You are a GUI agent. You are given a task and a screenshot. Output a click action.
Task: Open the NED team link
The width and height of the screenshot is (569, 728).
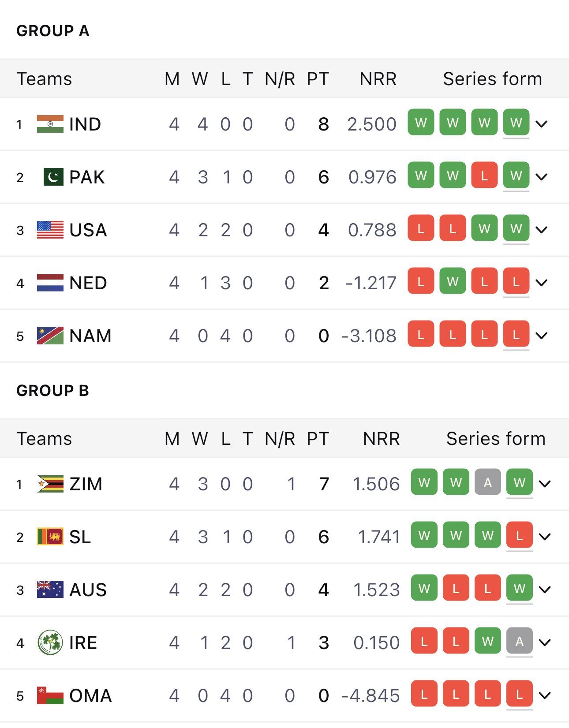click(88, 283)
